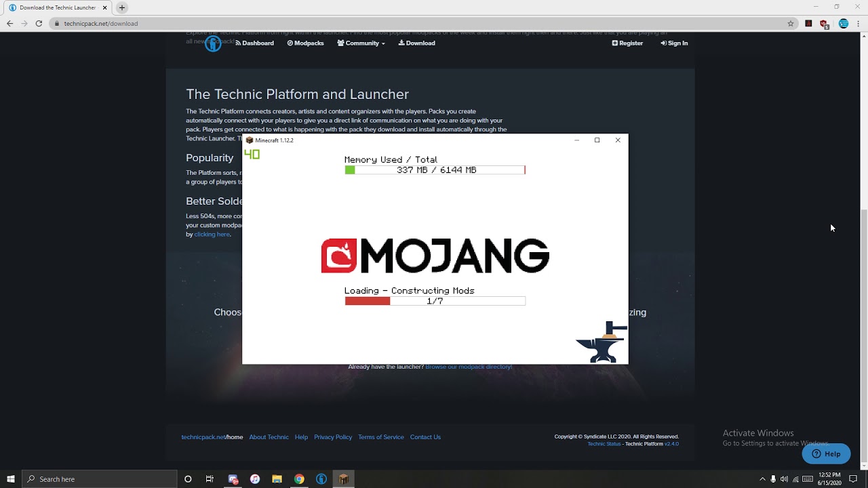Image resolution: width=868 pixels, height=488 pixels.
Task: Follow the 'clicking here' link
Action: [212, 235]
